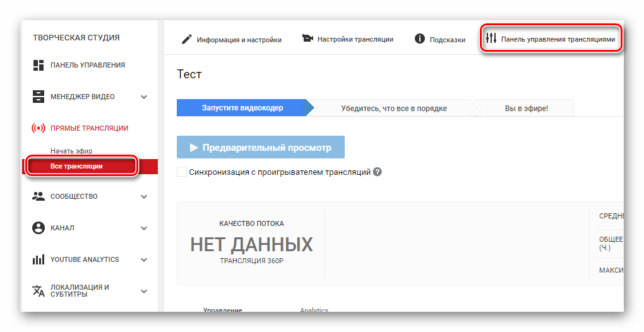The height and width of the screenshot is (332, 644).
Task: Click the sliders icon for Панель управления трансляциями
Action: click(x=491, y=39)
